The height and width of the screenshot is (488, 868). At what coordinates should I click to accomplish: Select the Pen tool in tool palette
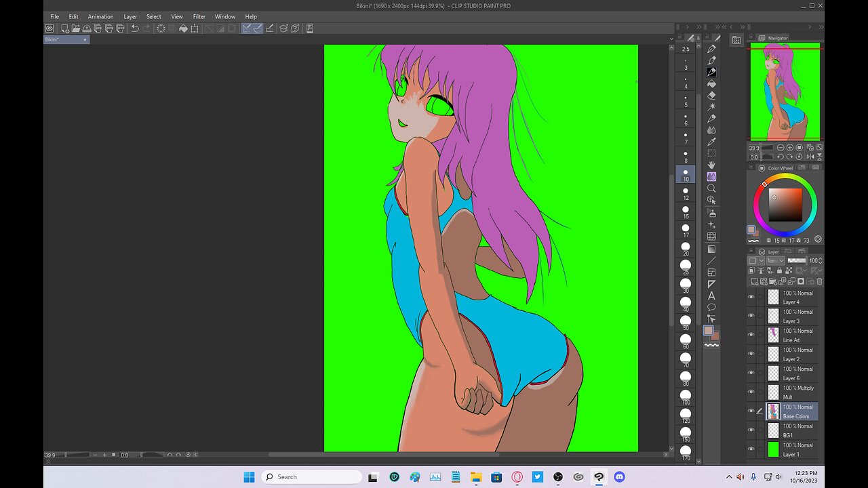[x=711, y=49]
